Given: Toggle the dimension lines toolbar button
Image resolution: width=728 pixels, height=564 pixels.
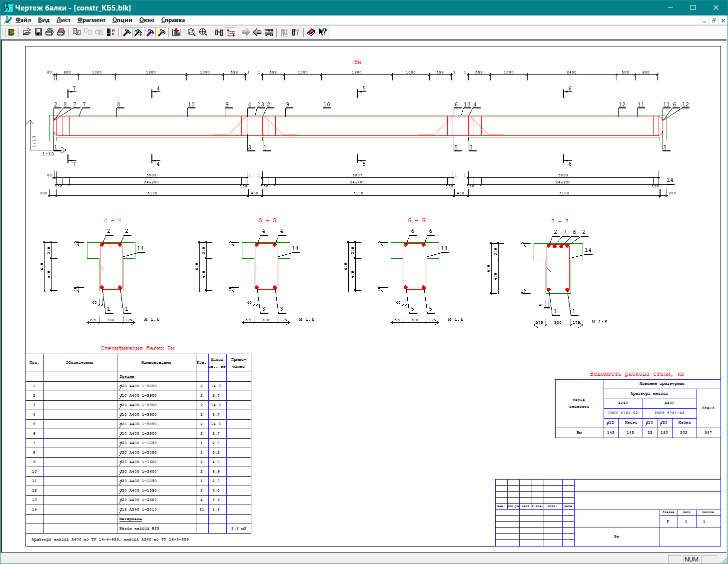Looking at the screenshot, I should click(230, 32).
